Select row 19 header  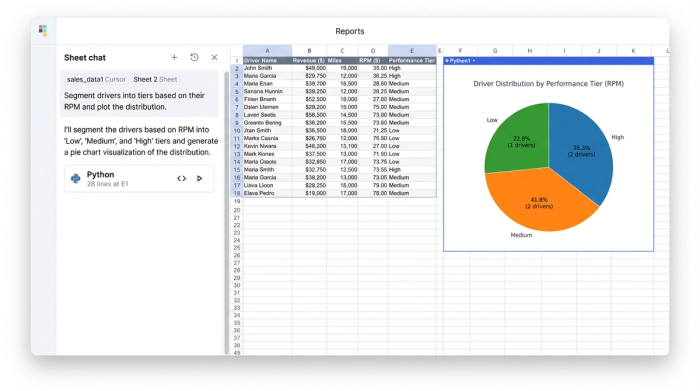pyautogui.click(x=237, y=201)
